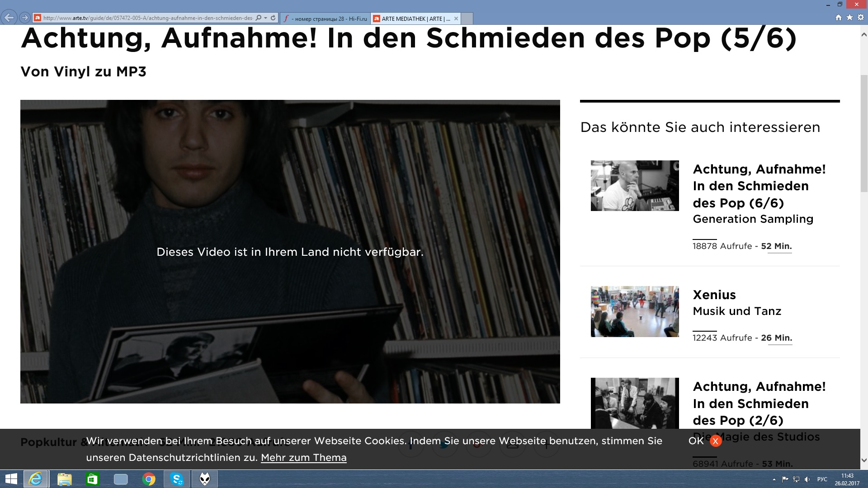The image size is (868, 488).
Task: Refresh the page with reload icon
Action: (x=273, y=18)
